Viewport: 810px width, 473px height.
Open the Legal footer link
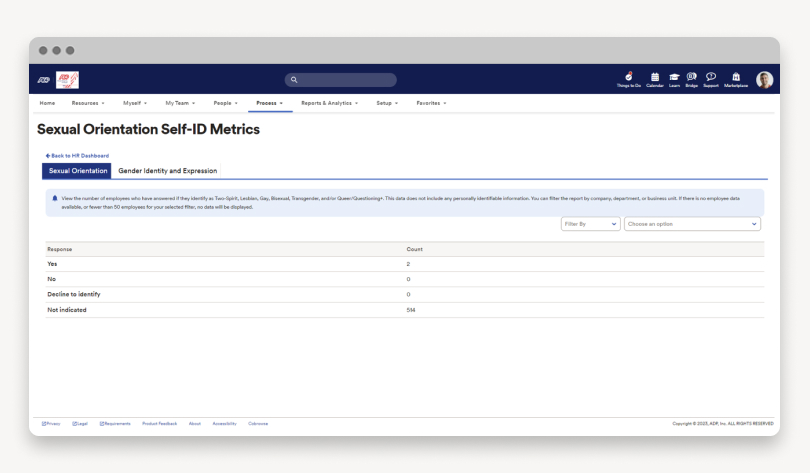click(80, 423)
